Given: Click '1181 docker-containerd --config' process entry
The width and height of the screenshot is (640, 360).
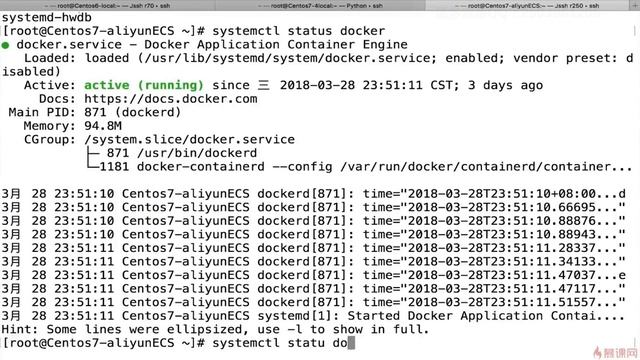Looking at the screenshot, I should 216,167.
